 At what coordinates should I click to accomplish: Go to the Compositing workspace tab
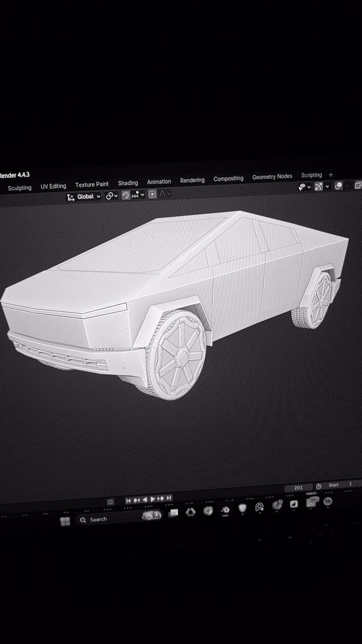tap(228, 178)
